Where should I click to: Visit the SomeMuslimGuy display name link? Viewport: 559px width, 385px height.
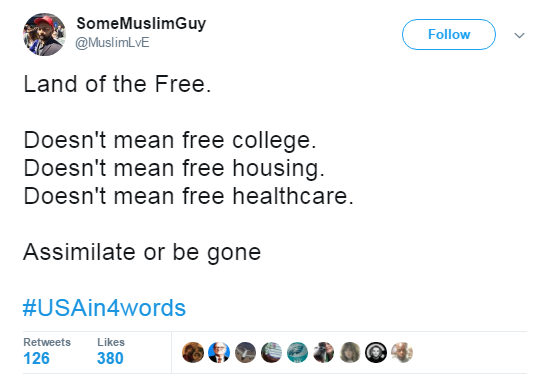(141, 24)
